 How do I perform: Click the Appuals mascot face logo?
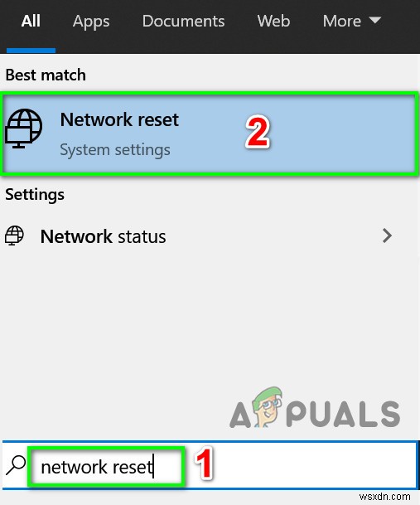pos(267,407)
